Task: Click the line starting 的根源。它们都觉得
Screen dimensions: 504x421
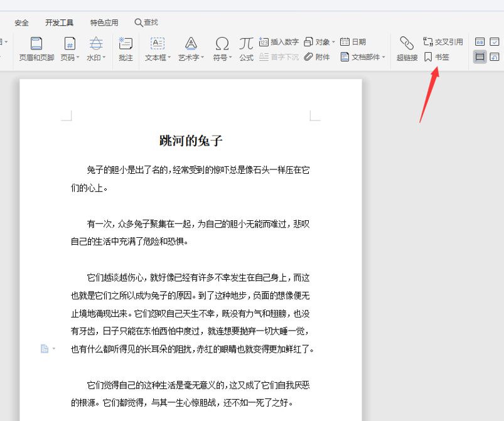Action: (182, 402)
